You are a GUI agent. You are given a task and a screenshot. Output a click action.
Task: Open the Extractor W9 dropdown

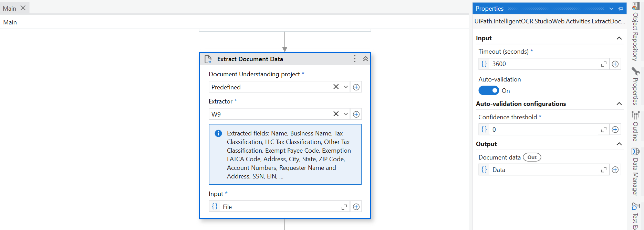(x=346, y=114)
